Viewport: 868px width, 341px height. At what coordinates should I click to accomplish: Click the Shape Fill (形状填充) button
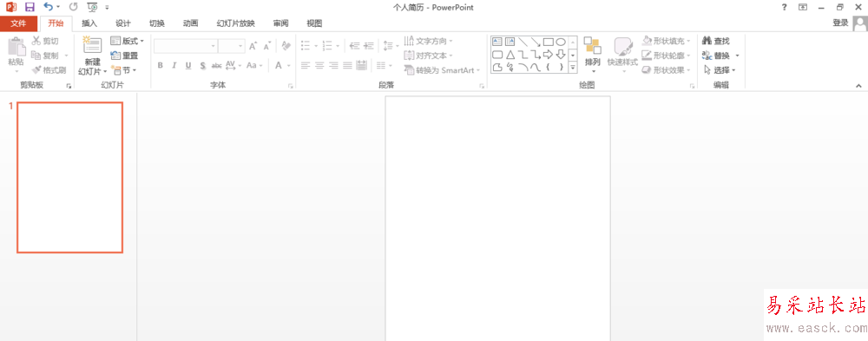pos(667,41)
